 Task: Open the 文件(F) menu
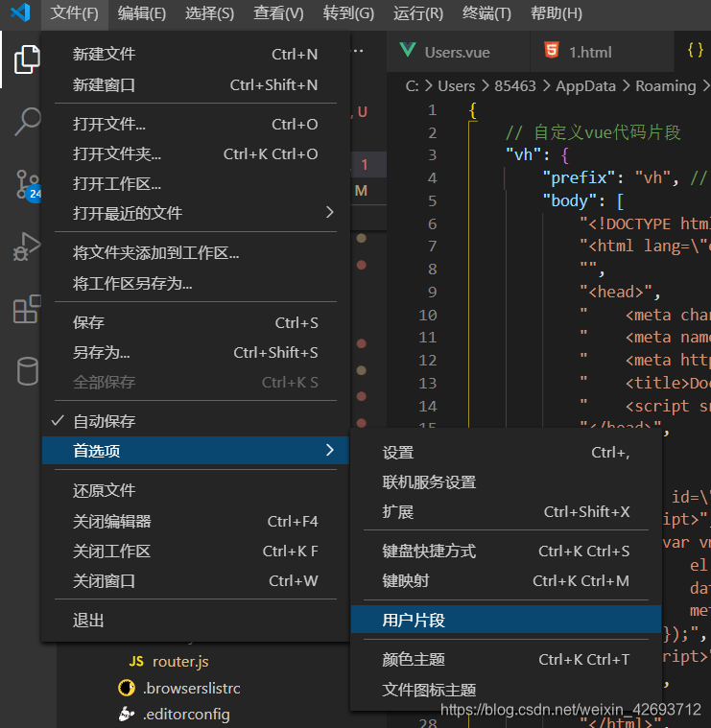(x=74, y=13)
